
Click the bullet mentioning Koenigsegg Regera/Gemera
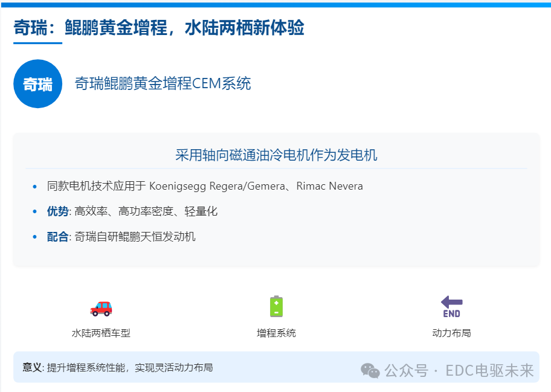pos(205,186)
